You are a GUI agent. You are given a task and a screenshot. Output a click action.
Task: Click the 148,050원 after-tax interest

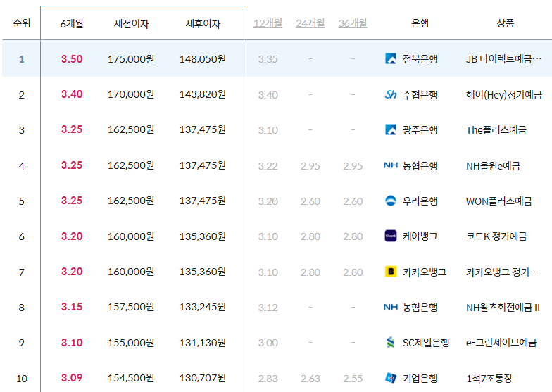point(203,59)
